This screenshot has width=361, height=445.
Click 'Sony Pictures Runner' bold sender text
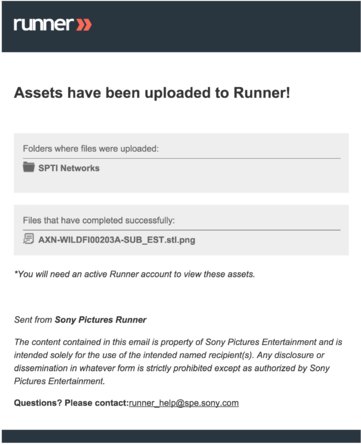pos(101,320)
